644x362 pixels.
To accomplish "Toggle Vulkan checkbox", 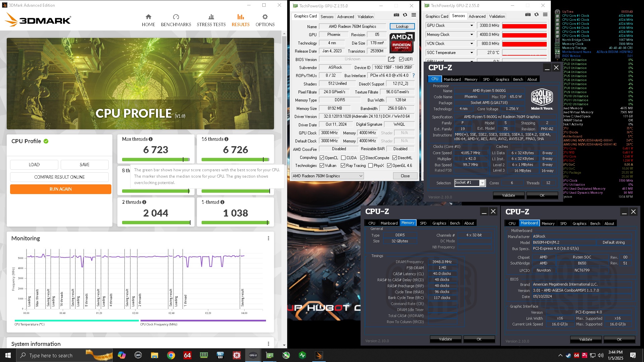I will [322, 166].
